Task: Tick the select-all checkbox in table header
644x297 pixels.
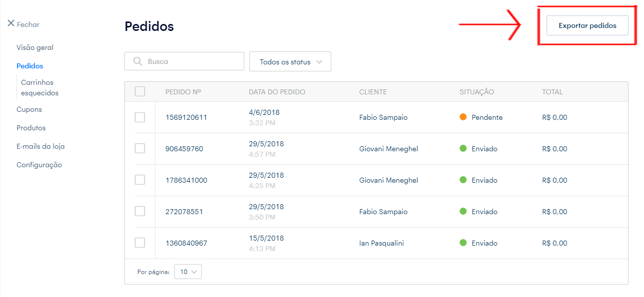Action: [x=140, y=91]
